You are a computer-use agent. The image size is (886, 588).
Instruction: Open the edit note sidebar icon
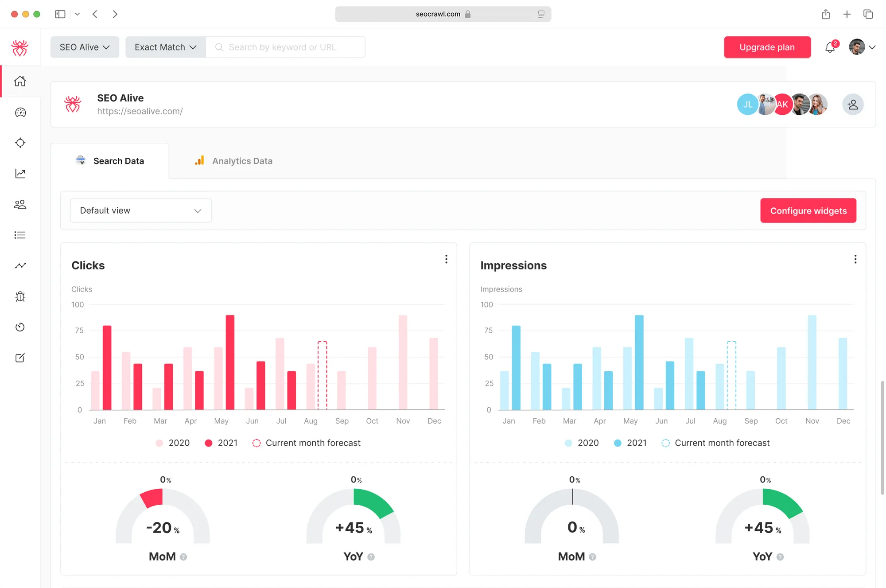point(20,358)
